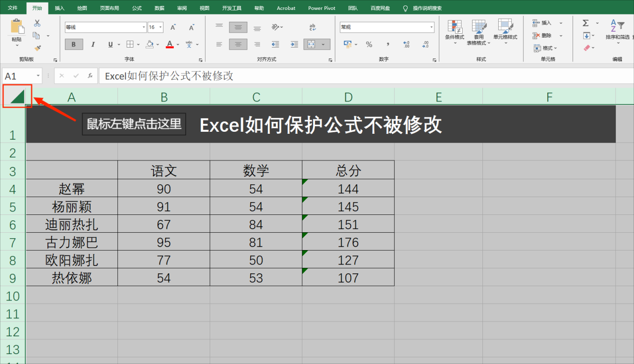Toggle middle vertical alignment
The height and width of the screenshot is (364, 634).
pos(238,27)
